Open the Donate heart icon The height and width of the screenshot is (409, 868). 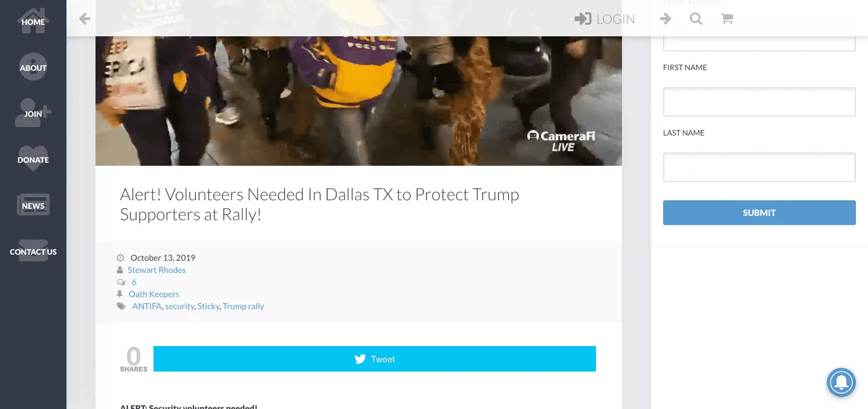(33, 159)
